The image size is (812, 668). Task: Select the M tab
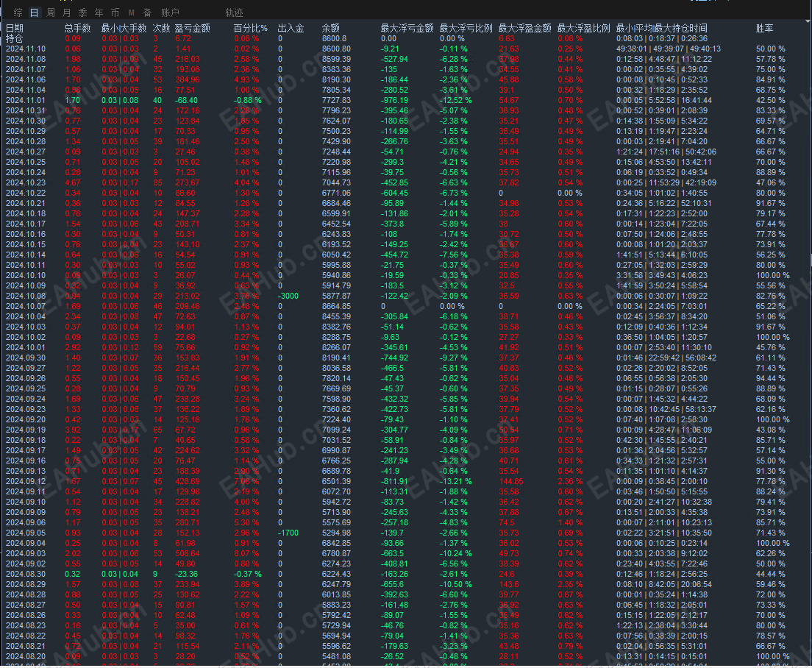pos(132,13)
